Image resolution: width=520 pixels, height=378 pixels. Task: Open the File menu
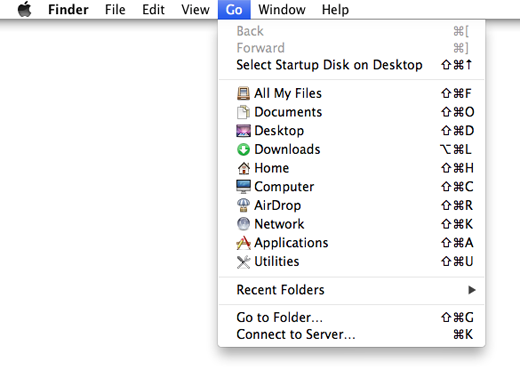click(115, 9)
